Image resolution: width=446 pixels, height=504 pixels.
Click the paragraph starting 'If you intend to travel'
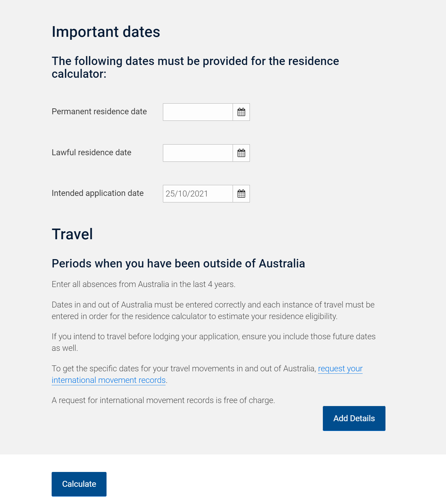[x=213, y=342]
